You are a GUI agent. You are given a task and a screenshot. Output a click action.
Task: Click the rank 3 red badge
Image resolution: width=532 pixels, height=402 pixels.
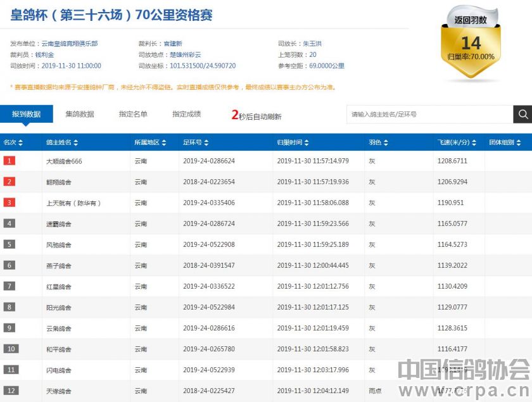[9, 203]
